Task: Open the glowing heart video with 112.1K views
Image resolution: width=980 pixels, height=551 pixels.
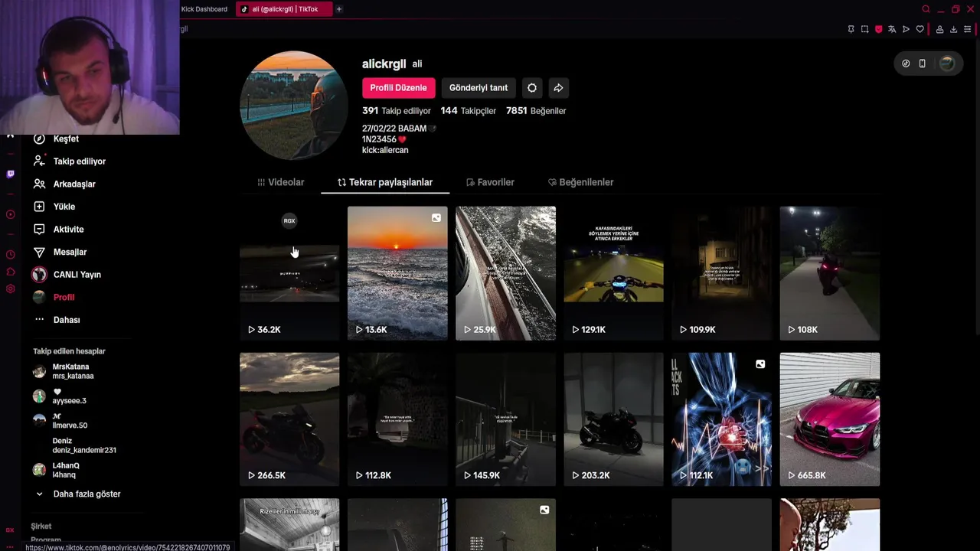Action: [x=722, y=419]
